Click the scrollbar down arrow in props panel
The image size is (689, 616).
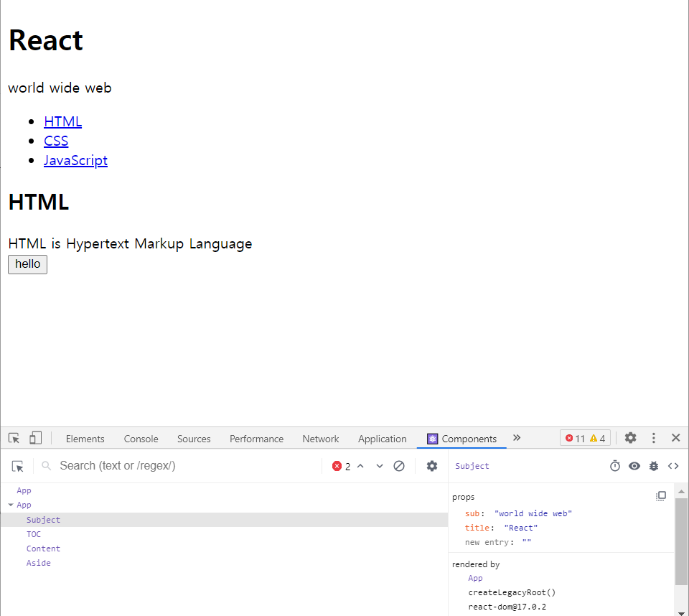coord(681,612)
